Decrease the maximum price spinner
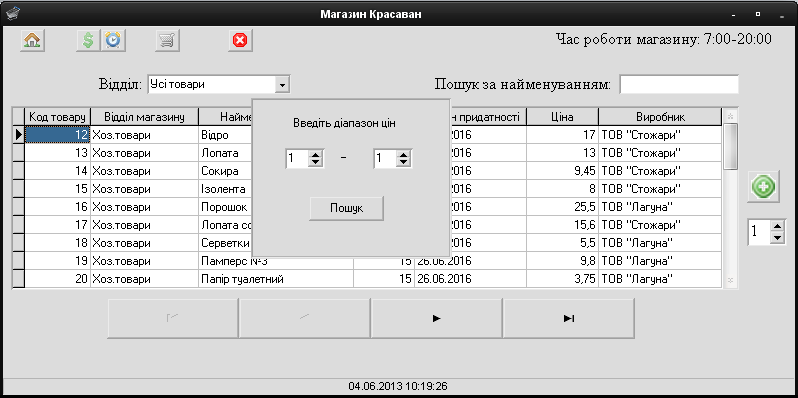 coord(404,163)
